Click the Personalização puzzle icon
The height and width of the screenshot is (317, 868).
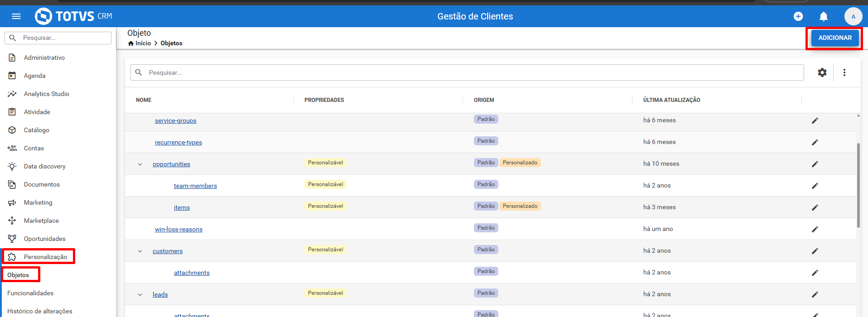pos(12,257)
